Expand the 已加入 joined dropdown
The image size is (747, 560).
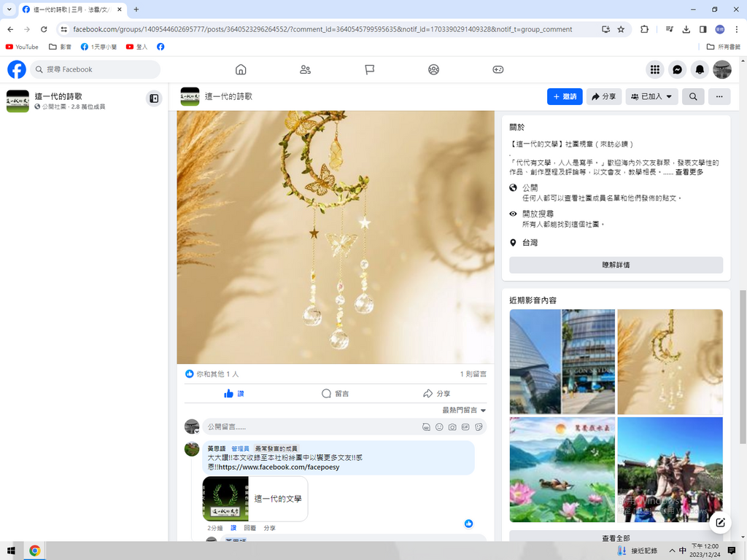(x=651, y=96)
